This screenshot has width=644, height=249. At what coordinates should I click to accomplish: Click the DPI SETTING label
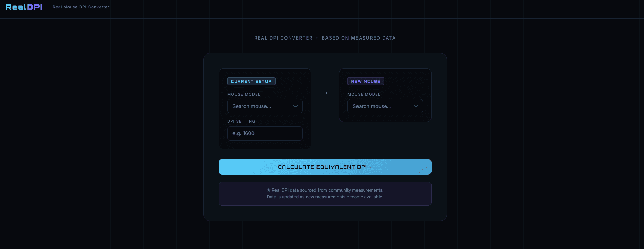tap(241, 121)
